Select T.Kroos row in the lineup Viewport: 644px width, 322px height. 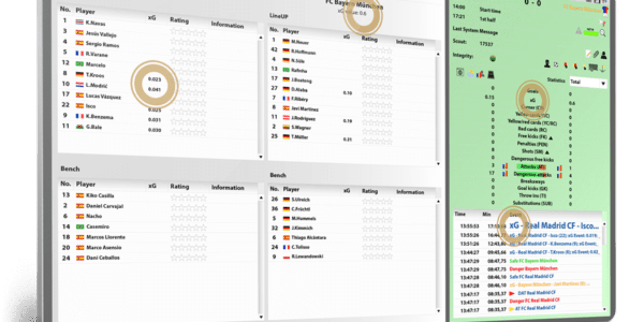(x=95, y=75)
